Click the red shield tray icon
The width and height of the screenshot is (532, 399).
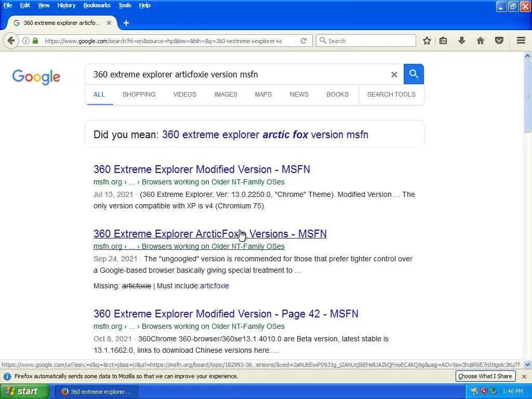click(484, 392)
